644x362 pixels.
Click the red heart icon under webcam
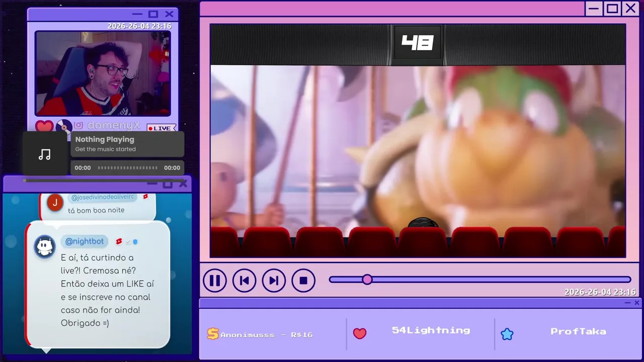[x=44, y=127]
